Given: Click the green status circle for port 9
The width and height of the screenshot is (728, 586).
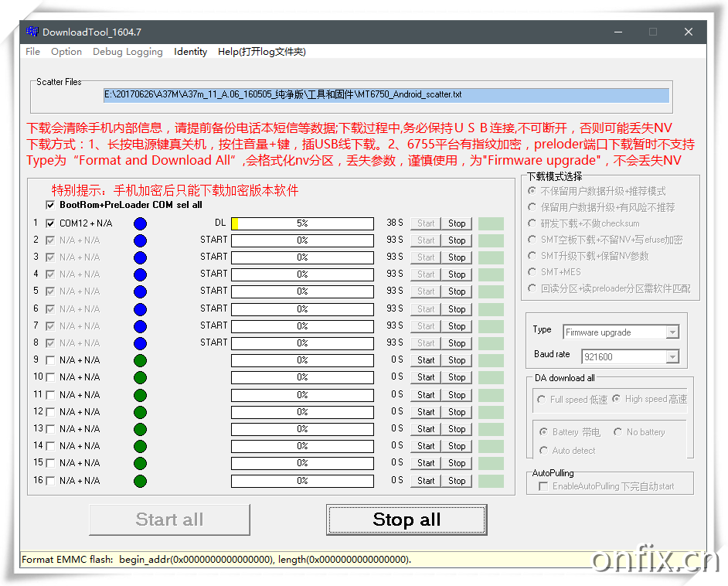Looking at the screenshot, I should point(140,360).
